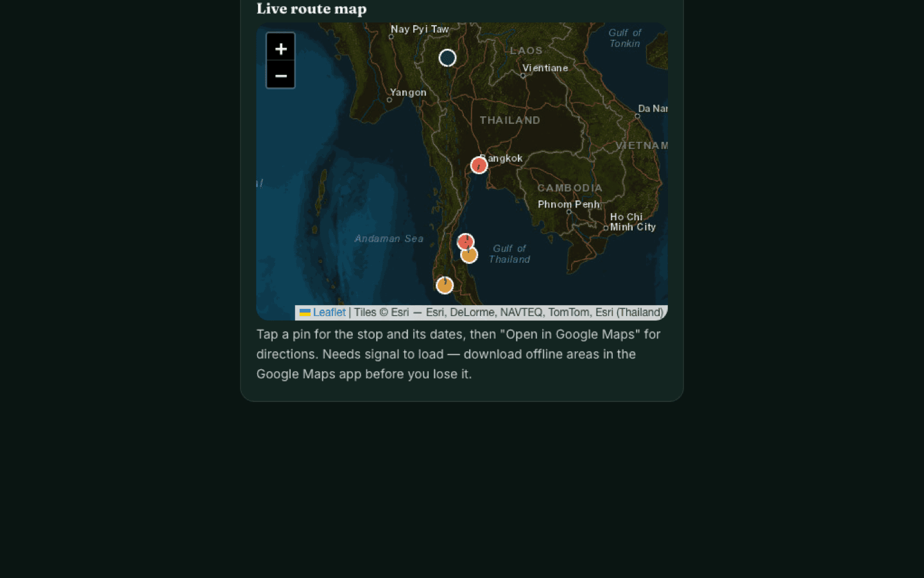924x578 pixels.
Task: Tap the red pin near Gulf of Thailand
Action: (x=465, y=241)
